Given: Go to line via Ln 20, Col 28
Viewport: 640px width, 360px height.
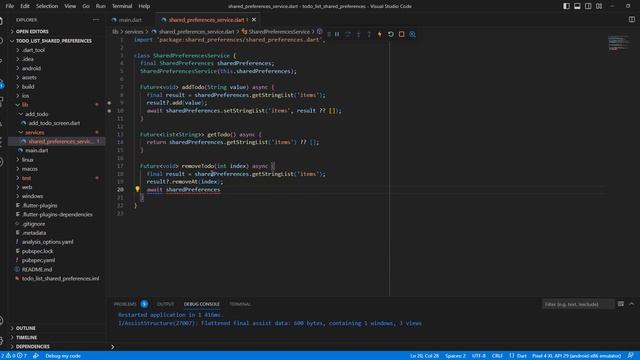Looking at the screenshot, I should [424, 356].
